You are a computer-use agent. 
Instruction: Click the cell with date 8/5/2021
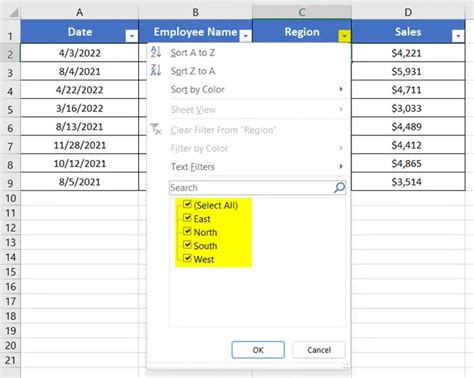point(79,182)
